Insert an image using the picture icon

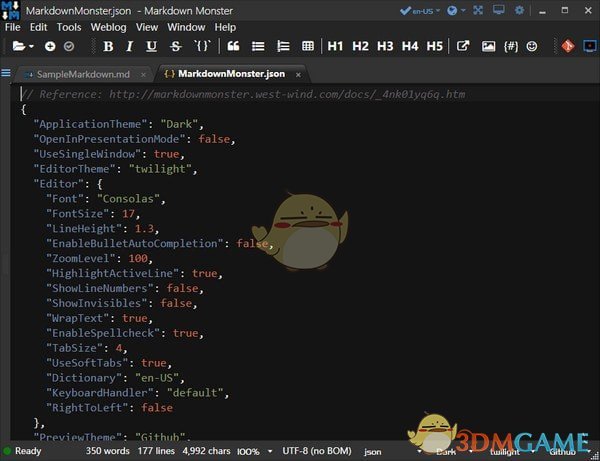click(x=488, y=47)
